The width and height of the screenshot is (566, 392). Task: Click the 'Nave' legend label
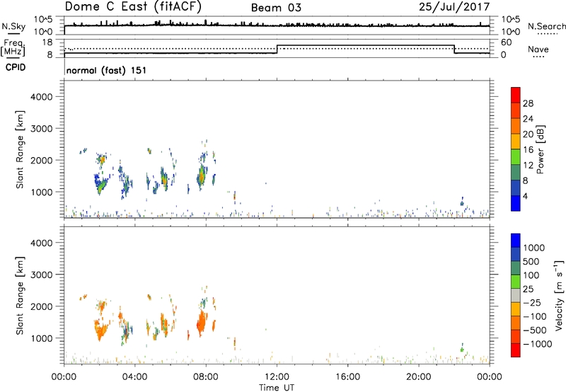click(538, 49)
